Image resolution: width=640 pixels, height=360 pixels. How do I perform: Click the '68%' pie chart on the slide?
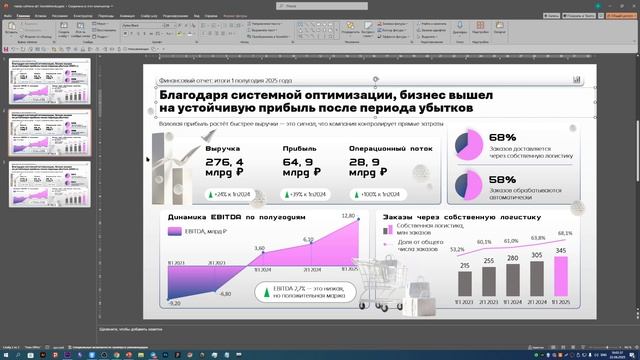click(x=469, y=144)
